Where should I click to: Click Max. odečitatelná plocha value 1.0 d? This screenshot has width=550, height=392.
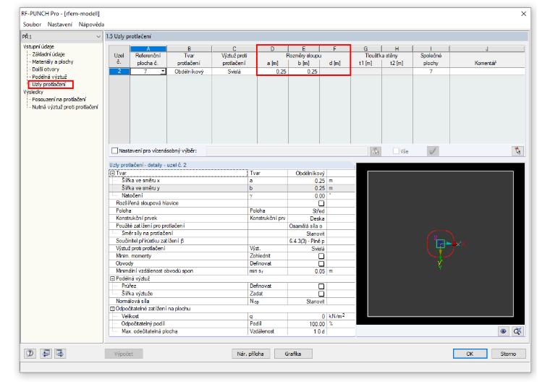pos(307,332)
